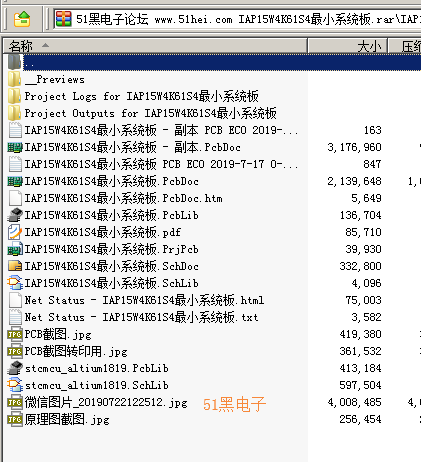Viewport: 421px width, 462px height.
Task: Click the archive path address field
Action: (x=238, y=19)
